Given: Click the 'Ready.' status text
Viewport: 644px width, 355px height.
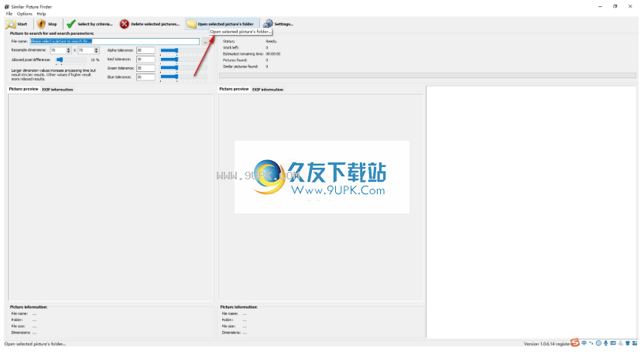Looking at the screenshot, I should click(271, 42).
